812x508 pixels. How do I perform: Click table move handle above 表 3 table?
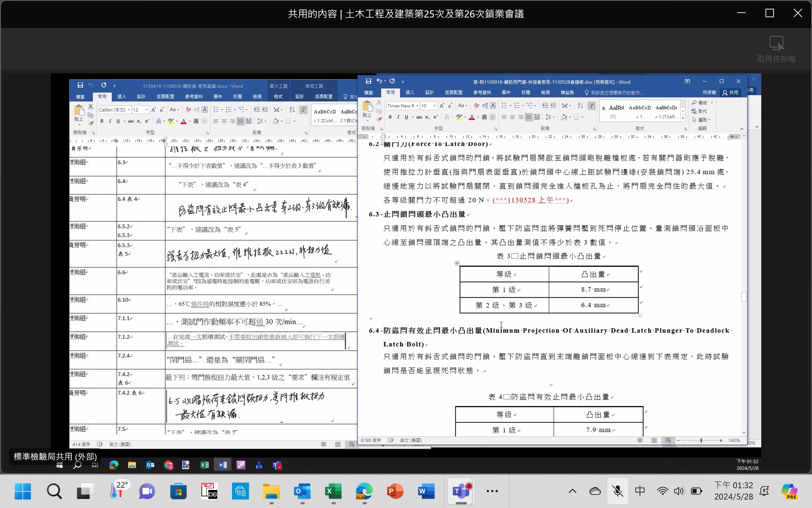[x=457, y=263]
